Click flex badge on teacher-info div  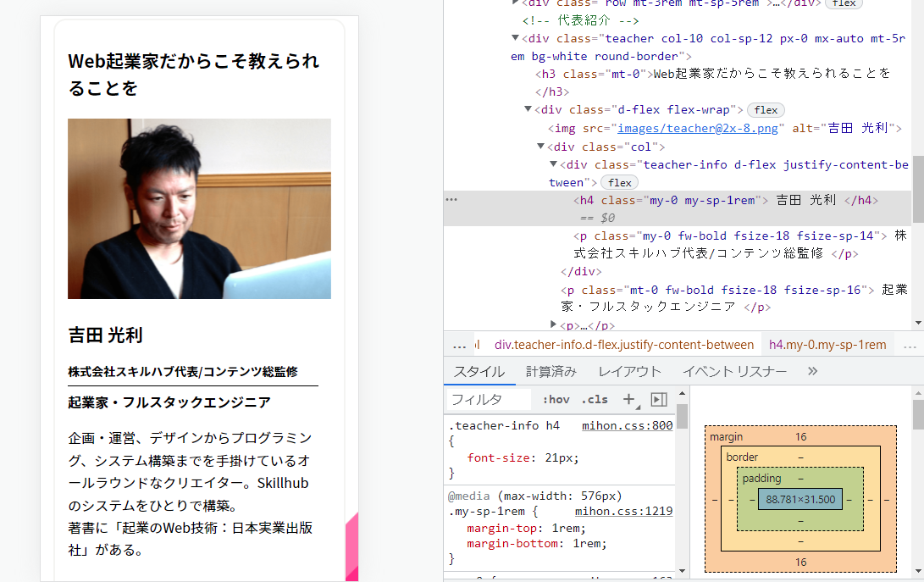coord(619,183)
